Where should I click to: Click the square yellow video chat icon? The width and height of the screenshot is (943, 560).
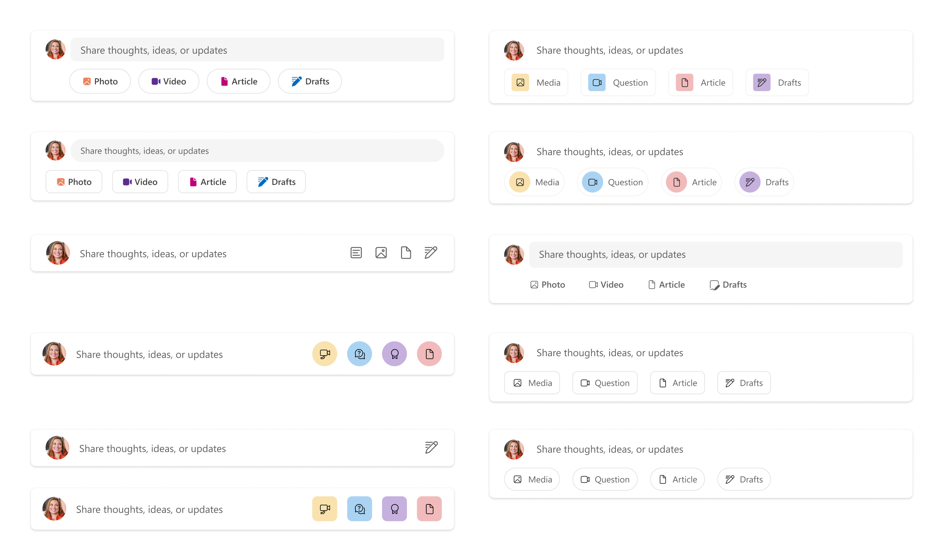point(324,508)
